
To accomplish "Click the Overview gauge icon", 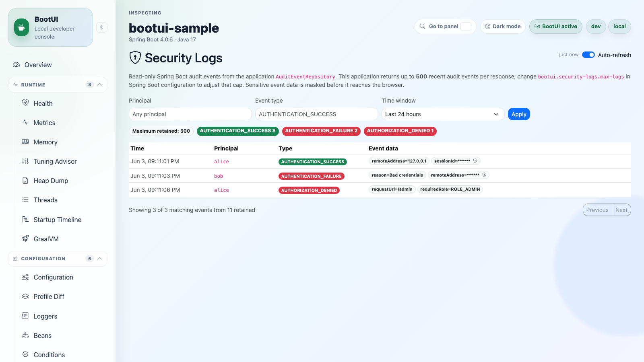I will tap(16, 65).
